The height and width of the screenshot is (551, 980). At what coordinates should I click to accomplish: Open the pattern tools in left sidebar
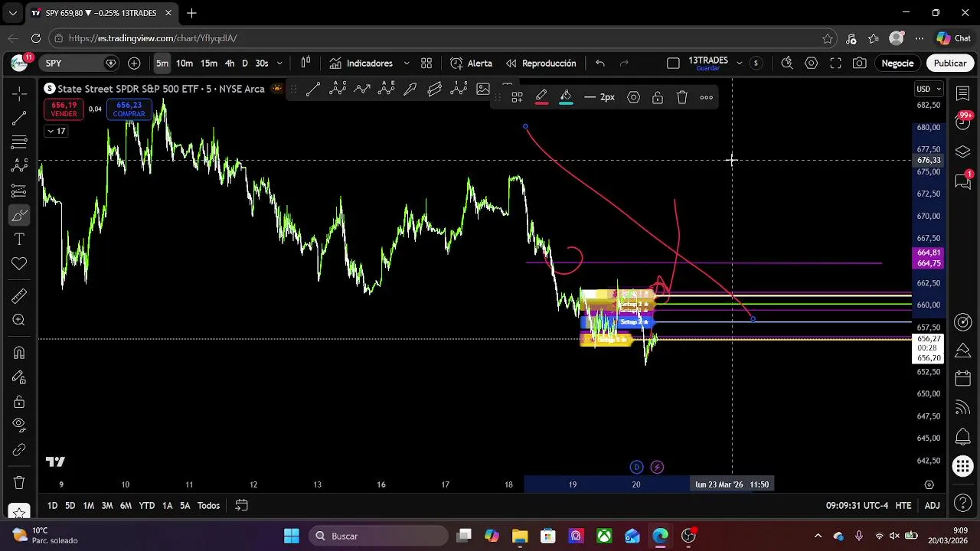[19, 166]
